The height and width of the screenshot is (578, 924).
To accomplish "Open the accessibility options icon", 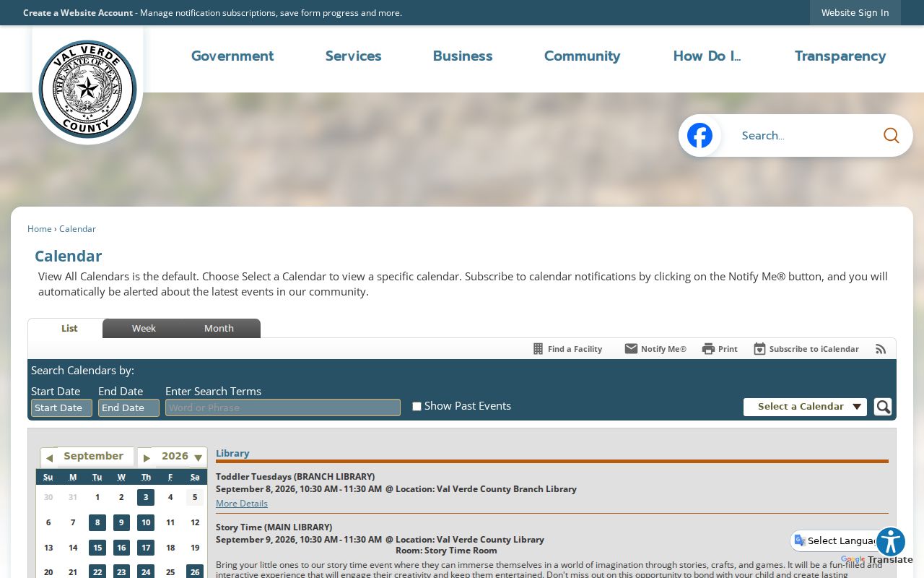I will (891, 542).
